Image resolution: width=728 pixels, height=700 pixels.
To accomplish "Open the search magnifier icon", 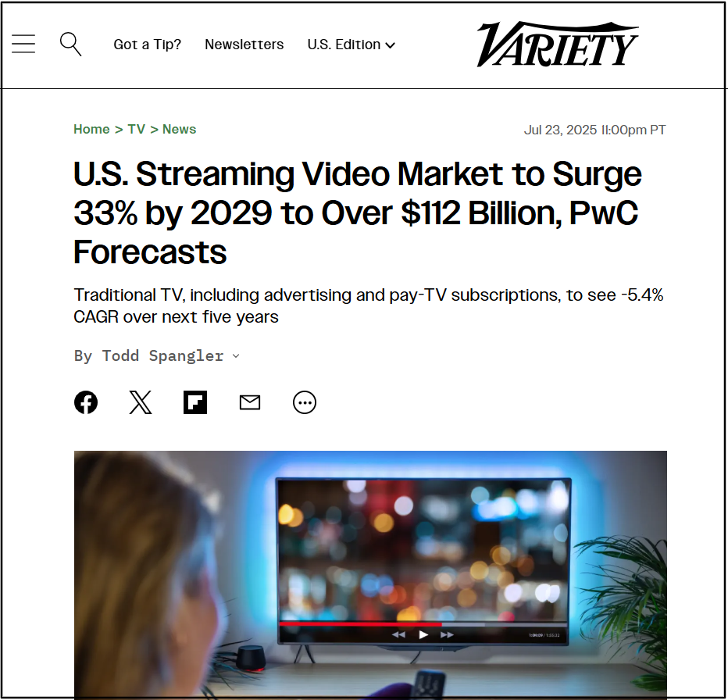I will pyautogui.click(x=70, y=44).
